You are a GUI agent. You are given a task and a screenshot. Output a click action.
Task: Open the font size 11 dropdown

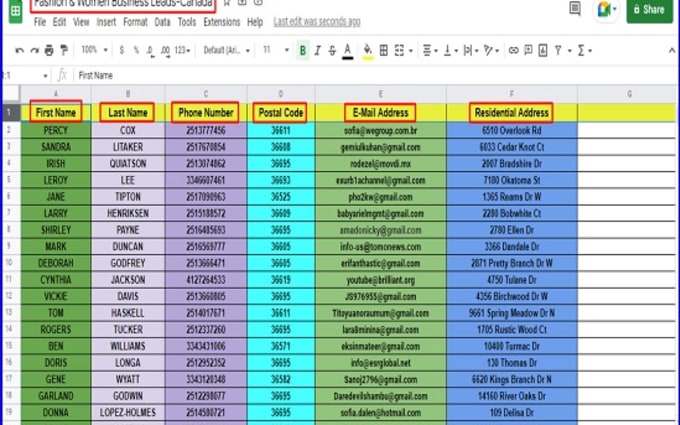(x=276, y=50)
